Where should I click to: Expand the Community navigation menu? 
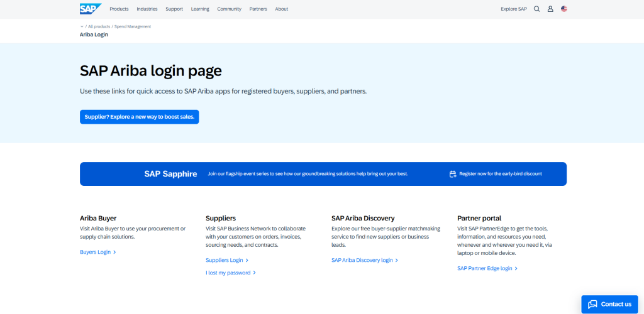coord(229,9)
